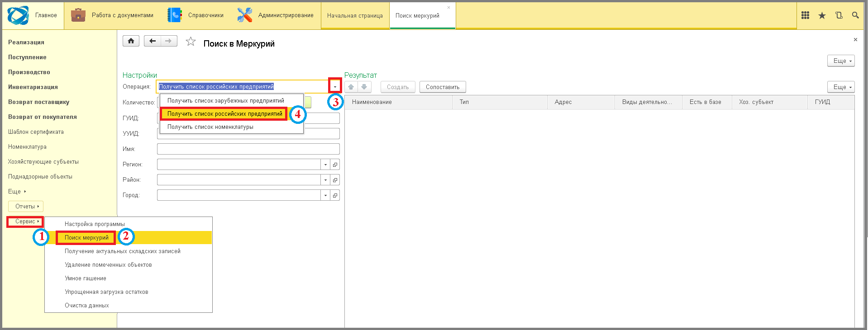The width and height of the screenshot is (868, 330).
Task: Move result row down arrow
Action: pyautogui.click(x=364, y=87)
